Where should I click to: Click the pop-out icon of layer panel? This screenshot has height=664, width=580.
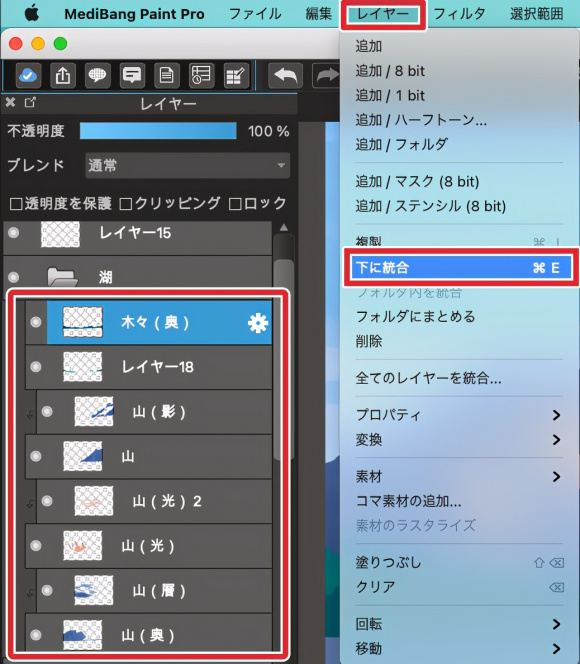(30, 102)
